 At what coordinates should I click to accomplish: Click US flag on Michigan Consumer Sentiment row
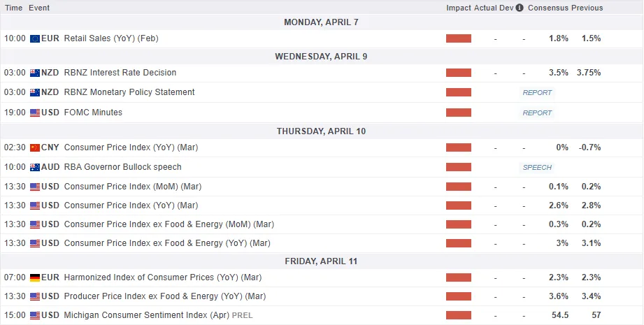click(x=35, y=315)
